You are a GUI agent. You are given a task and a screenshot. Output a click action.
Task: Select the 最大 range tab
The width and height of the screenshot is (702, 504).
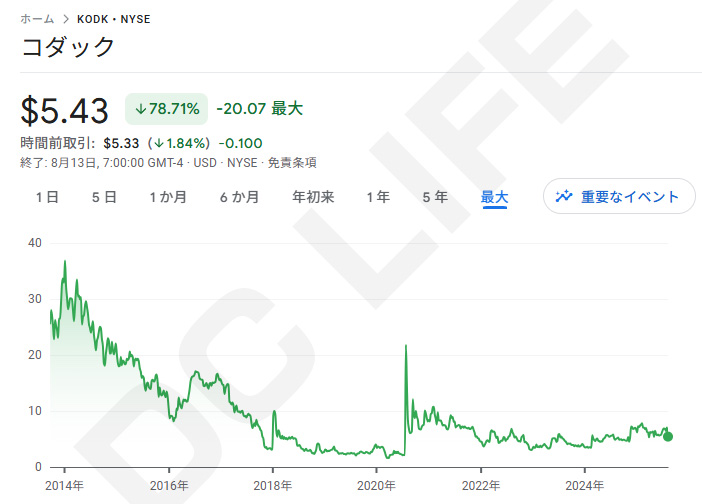(x=495, y=197)
